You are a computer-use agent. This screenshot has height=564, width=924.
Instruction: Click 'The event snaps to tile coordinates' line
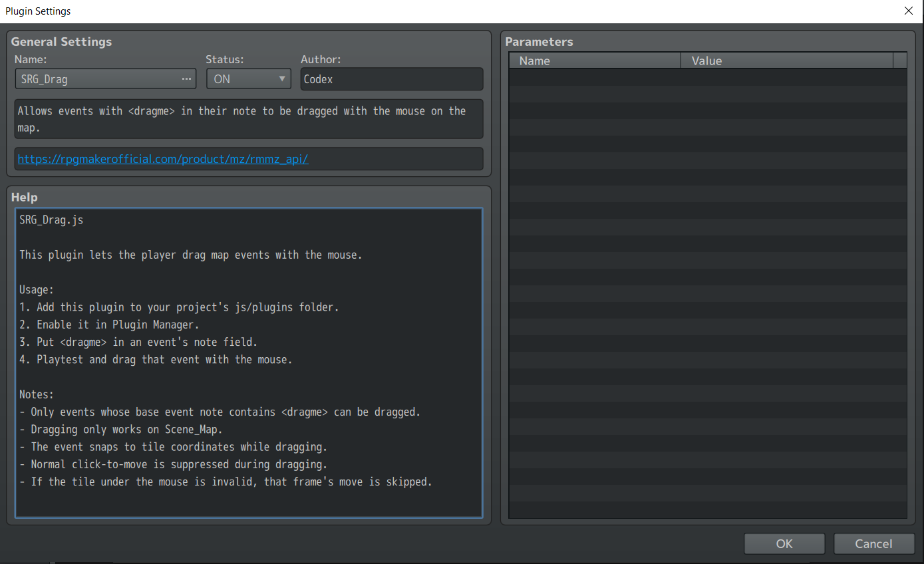coord(173,447)
